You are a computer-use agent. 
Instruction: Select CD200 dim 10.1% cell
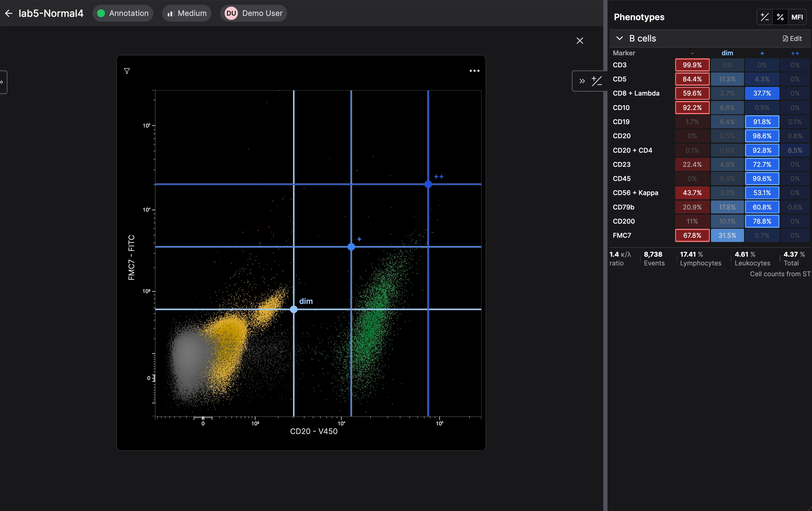727,221
